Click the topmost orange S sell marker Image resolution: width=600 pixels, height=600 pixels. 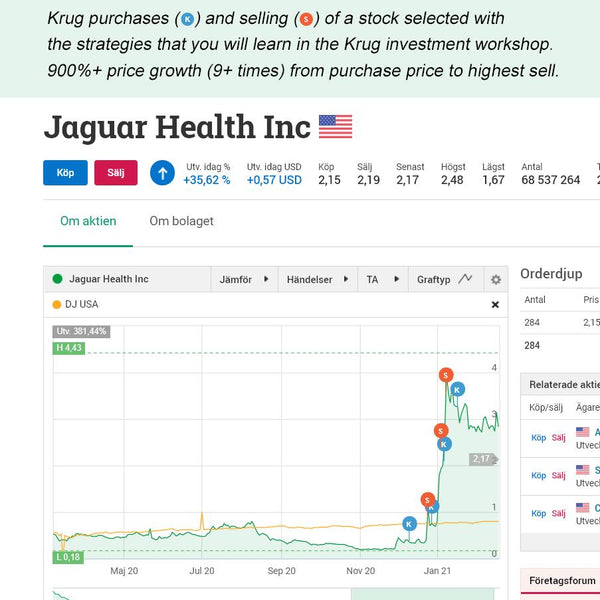click(x=446, y=375)
